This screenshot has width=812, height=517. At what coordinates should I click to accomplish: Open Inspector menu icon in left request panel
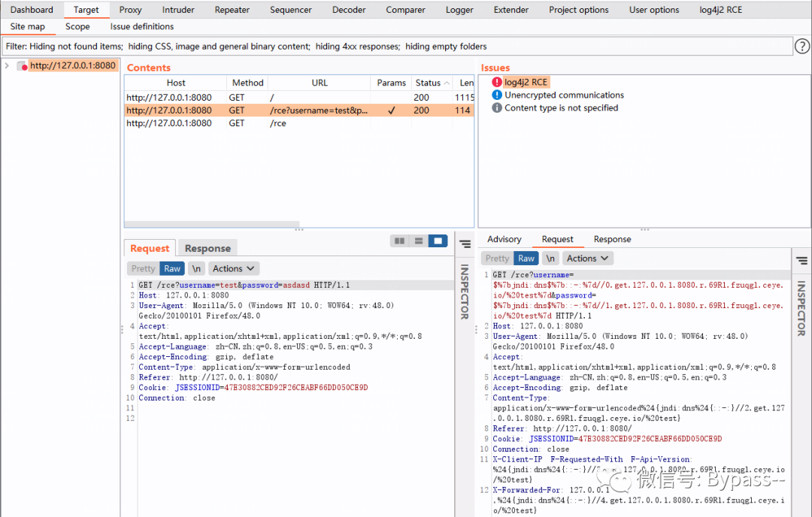point(465,243)
